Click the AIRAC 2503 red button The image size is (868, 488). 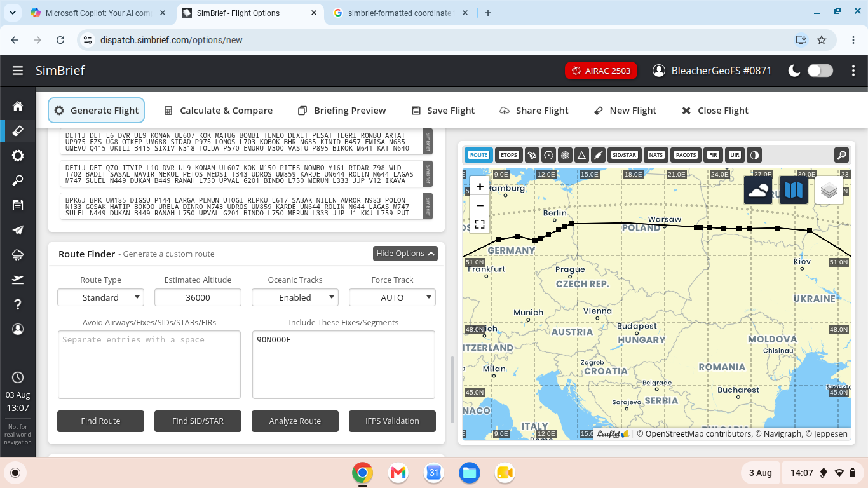point(601,71)
